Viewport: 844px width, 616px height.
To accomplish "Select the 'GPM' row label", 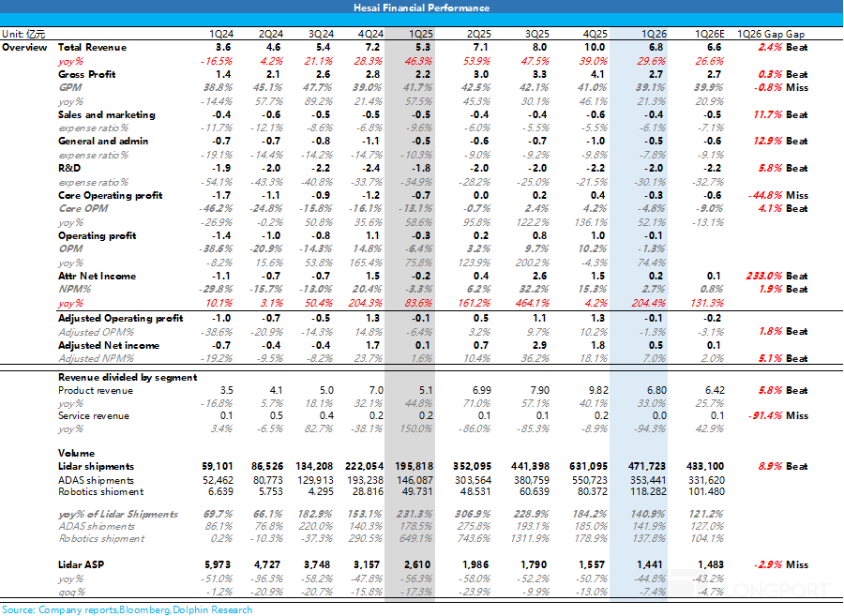I will 70,87.
